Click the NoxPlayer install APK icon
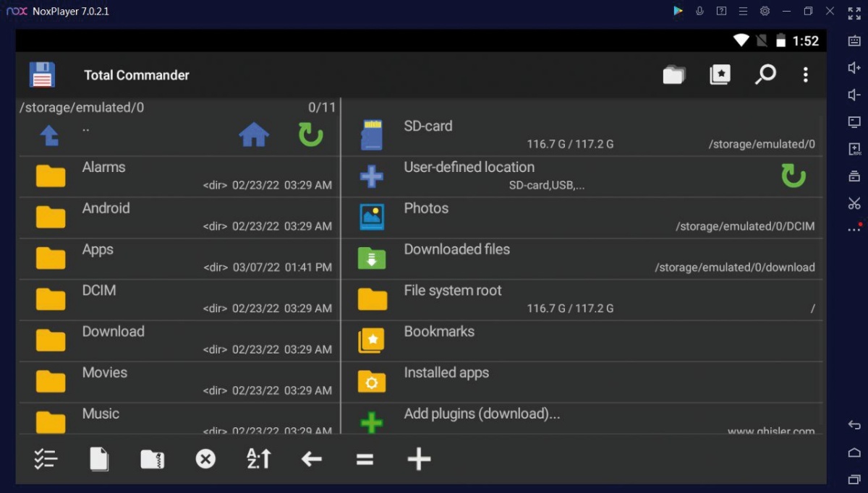The height and width of the screenshot is (493, 868). 854,149
